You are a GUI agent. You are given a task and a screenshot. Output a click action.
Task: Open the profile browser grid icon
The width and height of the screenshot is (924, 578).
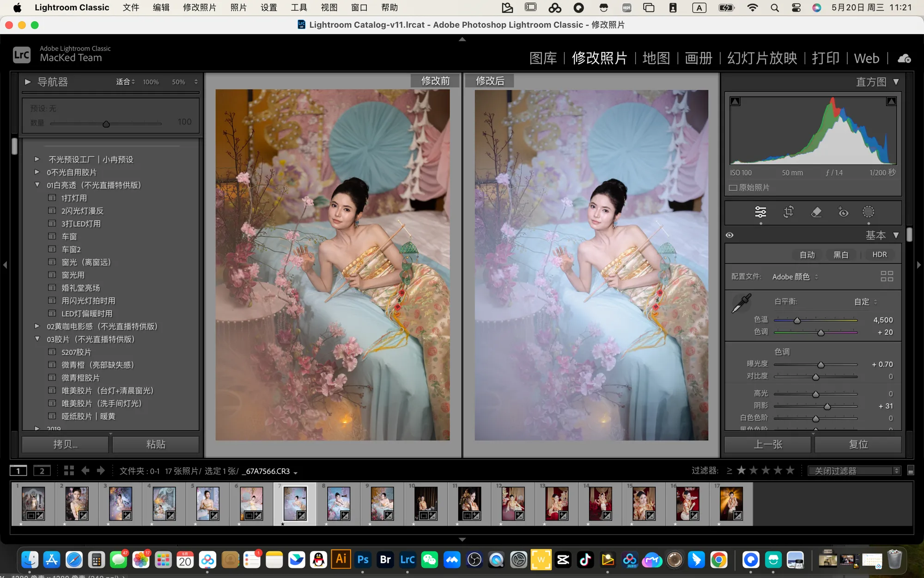point(887,277)
